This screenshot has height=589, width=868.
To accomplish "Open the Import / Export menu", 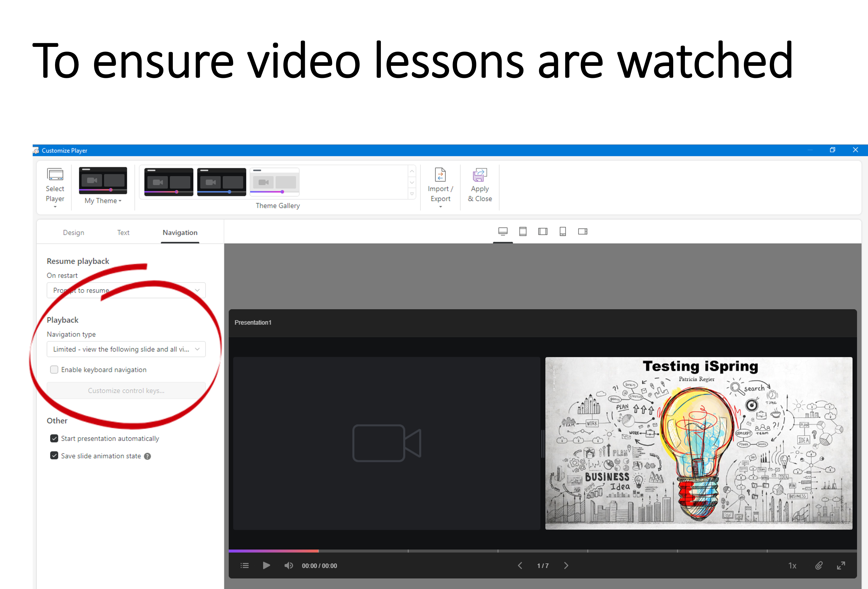I will [440, 188].
